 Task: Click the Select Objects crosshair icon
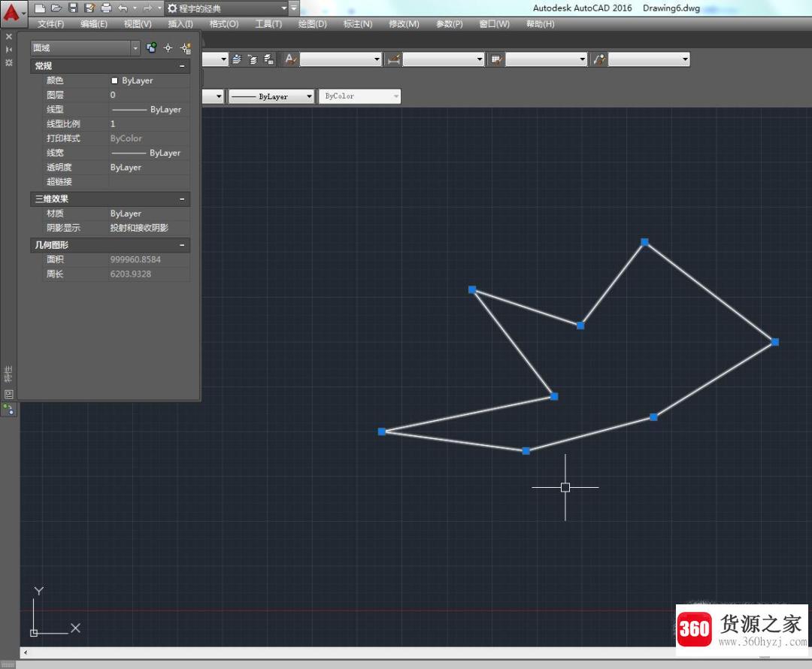[x=168, y=48]
